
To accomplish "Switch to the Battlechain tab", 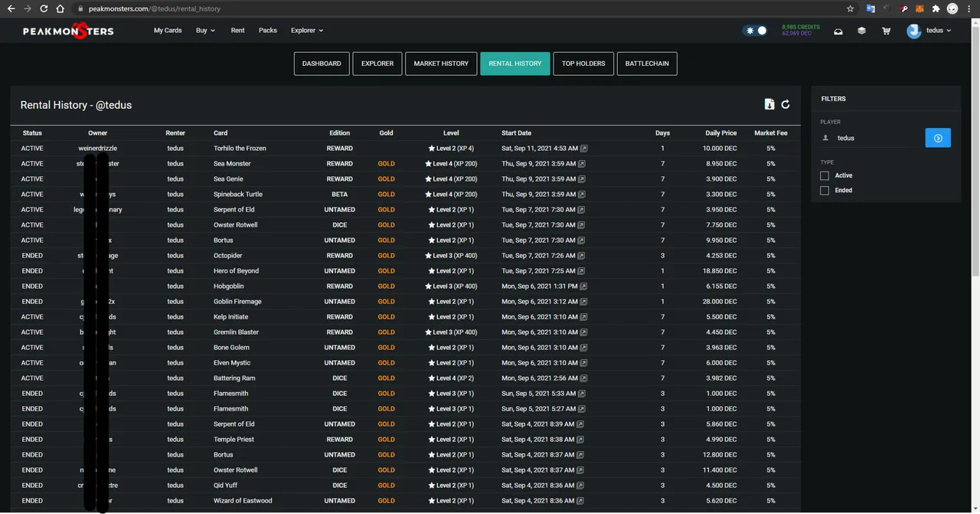I will tap(647, 64).
